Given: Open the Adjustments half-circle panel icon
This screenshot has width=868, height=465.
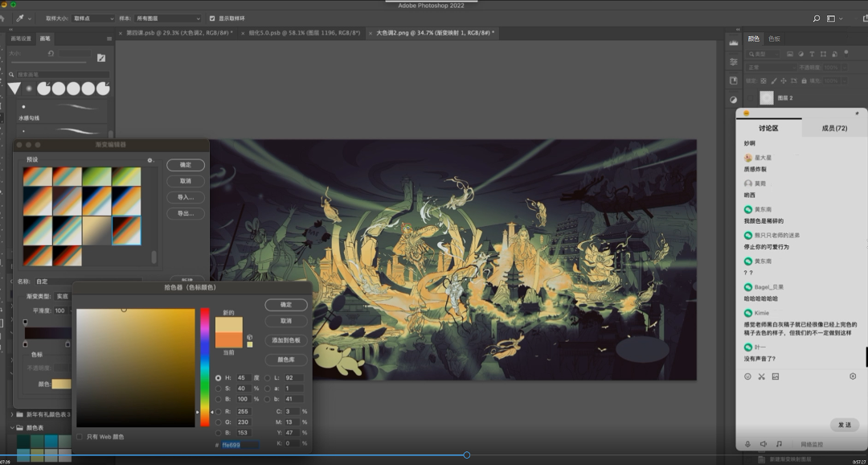Looking at the screenshot, I should pos(734,100).
